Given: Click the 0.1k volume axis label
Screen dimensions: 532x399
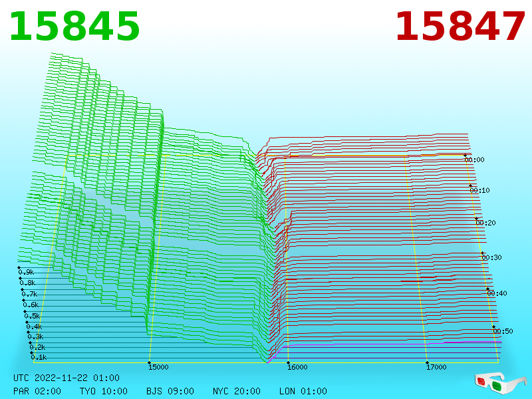Looking at the screenshot, I should click(x=39, y=357).
